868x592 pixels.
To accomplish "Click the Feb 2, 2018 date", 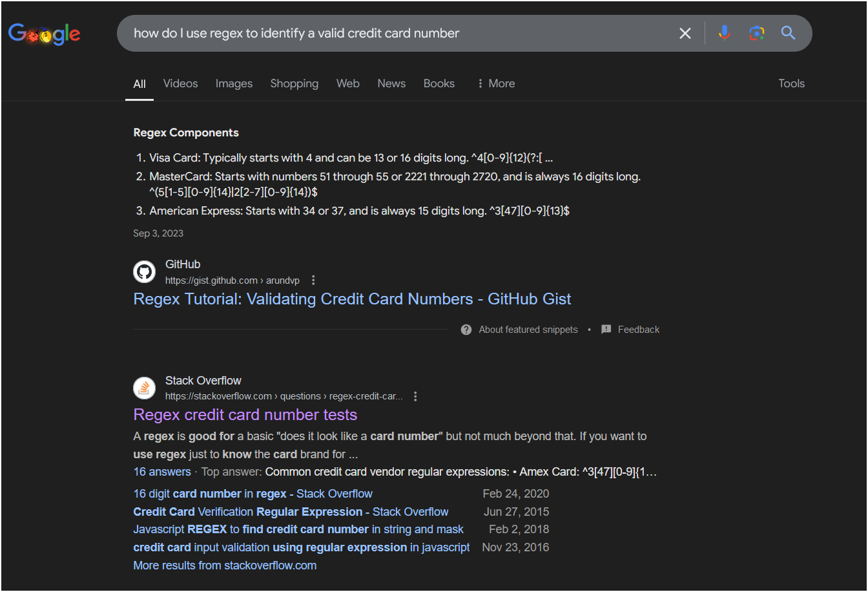I will coord(519,529).
